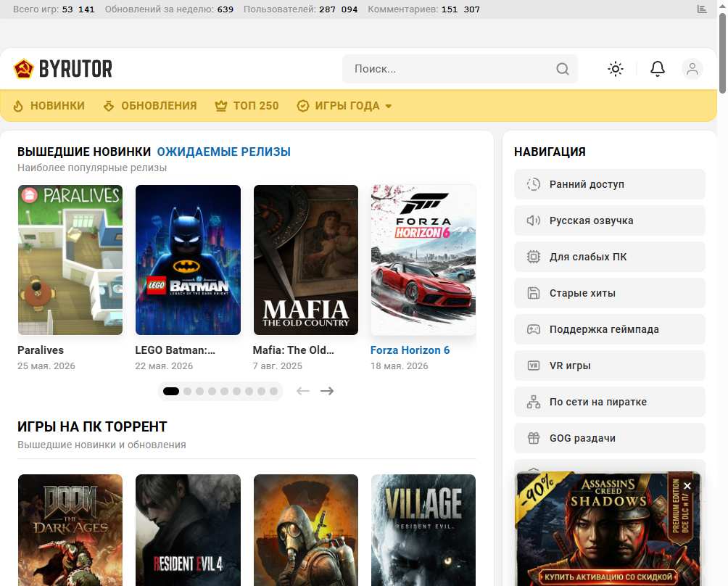
Task: Click the statistics chart icon at top right
Action: click(x=702, y=9)
